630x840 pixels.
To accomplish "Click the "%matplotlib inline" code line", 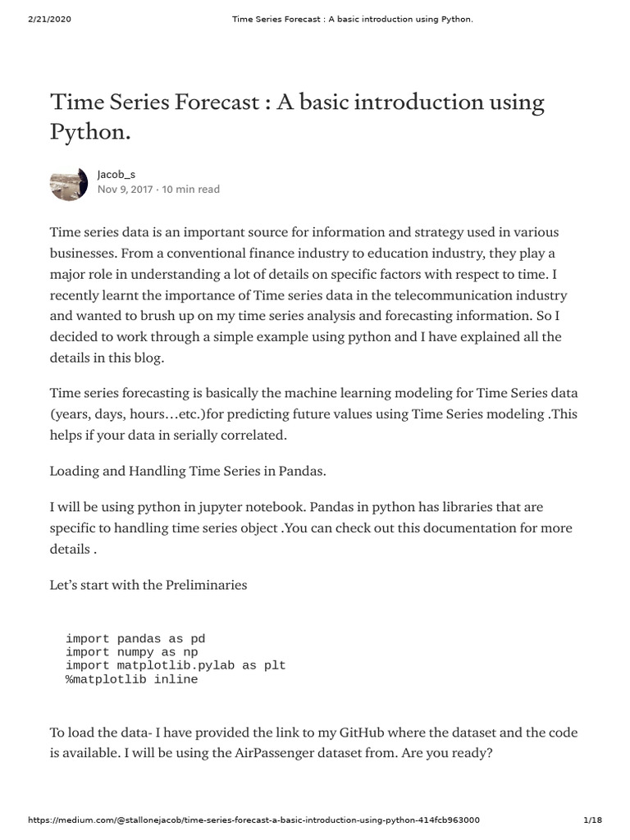I will tap(131, 679).
